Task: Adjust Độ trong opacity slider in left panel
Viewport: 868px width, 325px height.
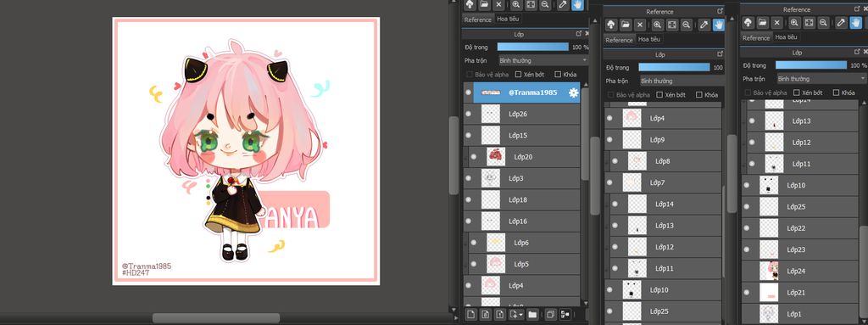Action: coord(533,48)
